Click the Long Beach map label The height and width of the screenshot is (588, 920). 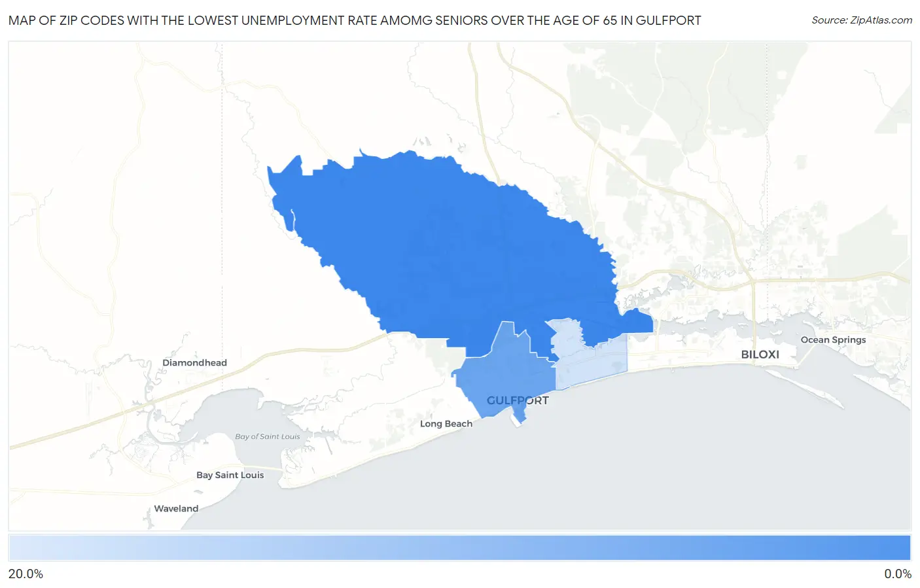pos(446,424)
